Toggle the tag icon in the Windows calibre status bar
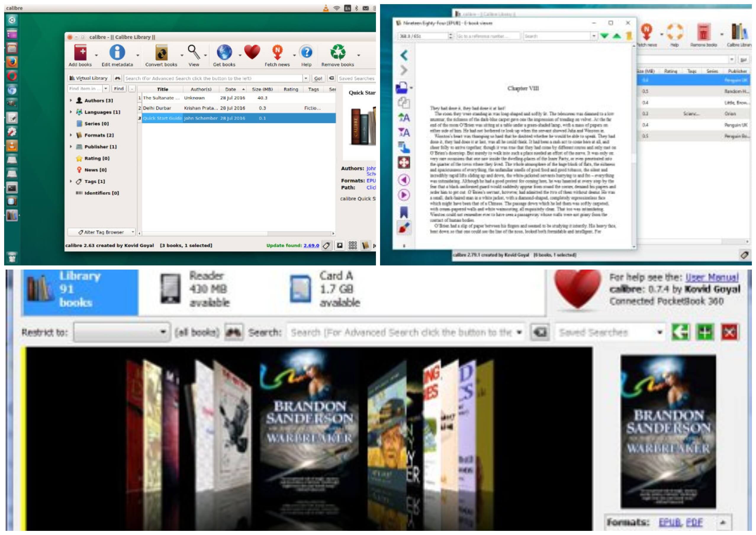Image resolution: width=756 pixels, height=535 pixels. (x=744, y=255)
